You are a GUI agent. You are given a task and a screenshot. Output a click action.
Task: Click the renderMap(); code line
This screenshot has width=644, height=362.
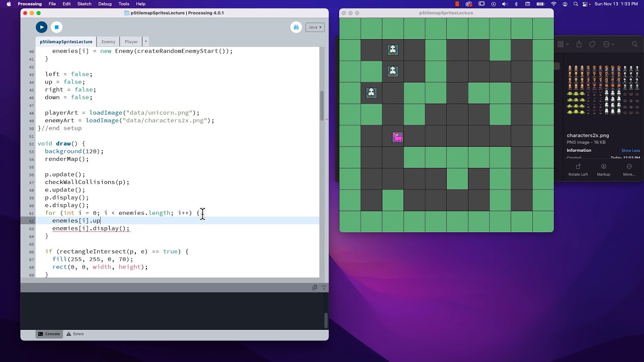67,159
